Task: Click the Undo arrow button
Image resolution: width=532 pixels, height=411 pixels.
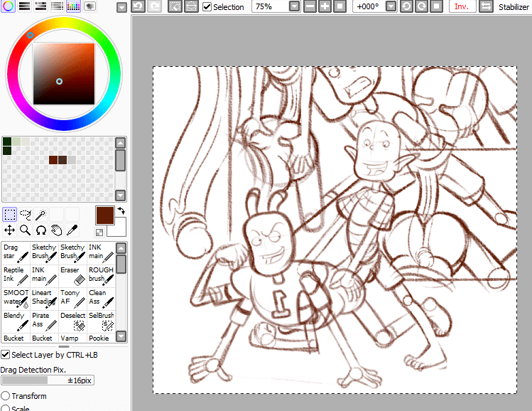Action: click(138, 6)
